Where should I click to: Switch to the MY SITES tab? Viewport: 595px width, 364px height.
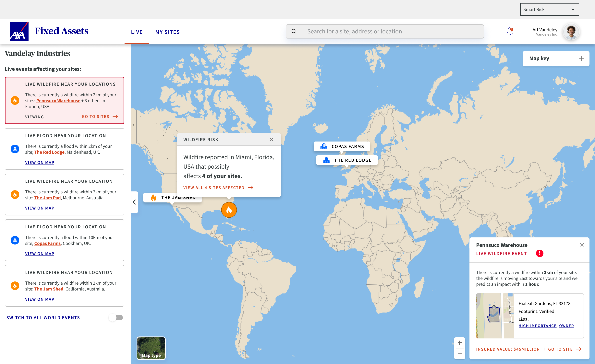168,32
